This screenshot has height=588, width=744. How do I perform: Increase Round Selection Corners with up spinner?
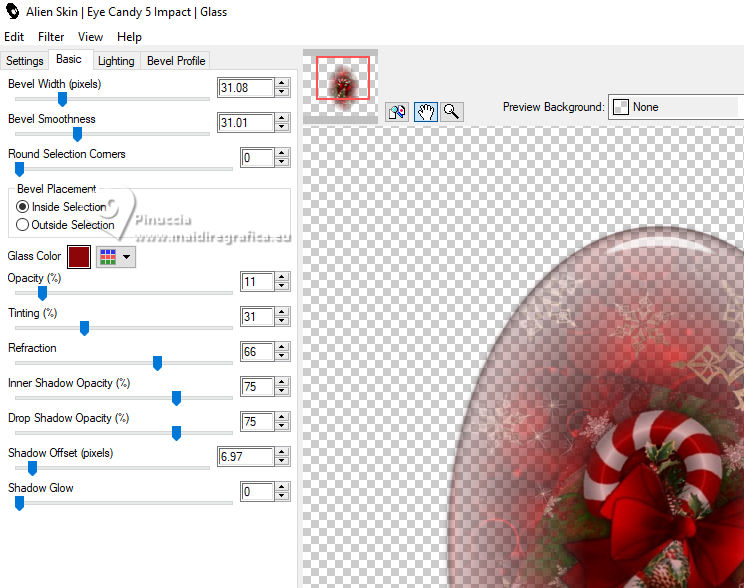[x=282, y=153]
